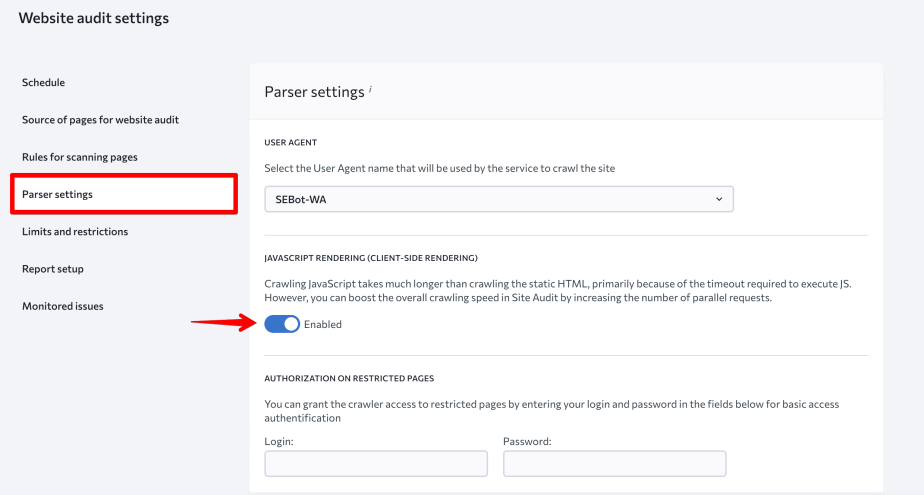The height and width of the screenshot is (495, 924).
Task: Focus the Password input field
Action: pos(614,463)
